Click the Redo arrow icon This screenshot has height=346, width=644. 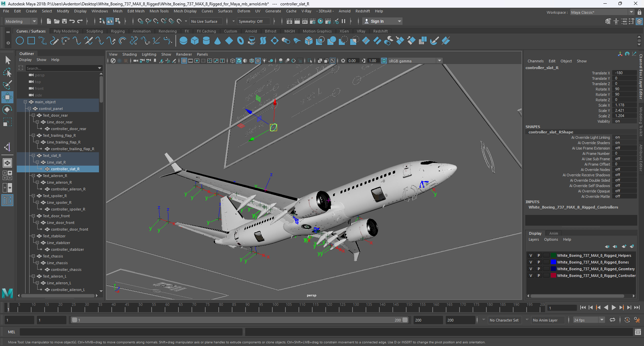coord(80,21)
